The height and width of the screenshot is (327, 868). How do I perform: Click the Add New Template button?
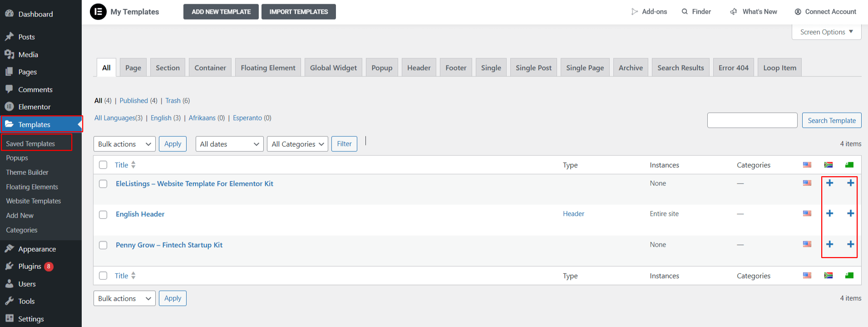[221, 12]
